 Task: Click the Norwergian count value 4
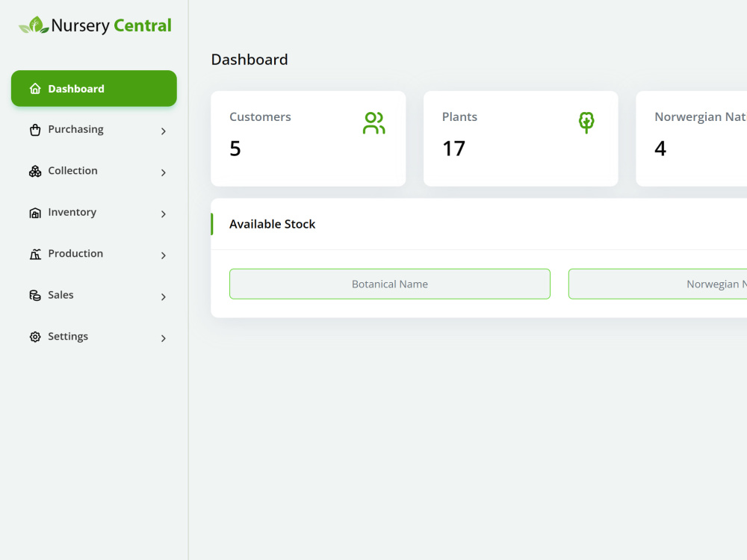click(x=660, y=149)
